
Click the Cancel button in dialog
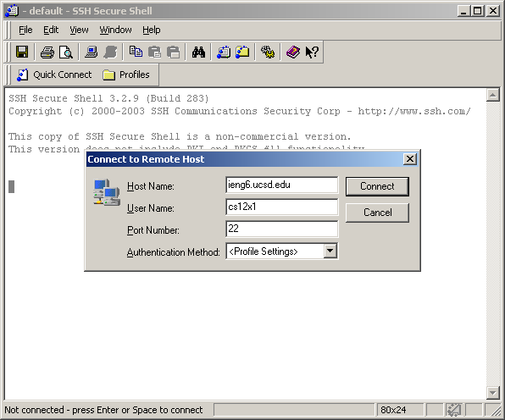(377, 213)
